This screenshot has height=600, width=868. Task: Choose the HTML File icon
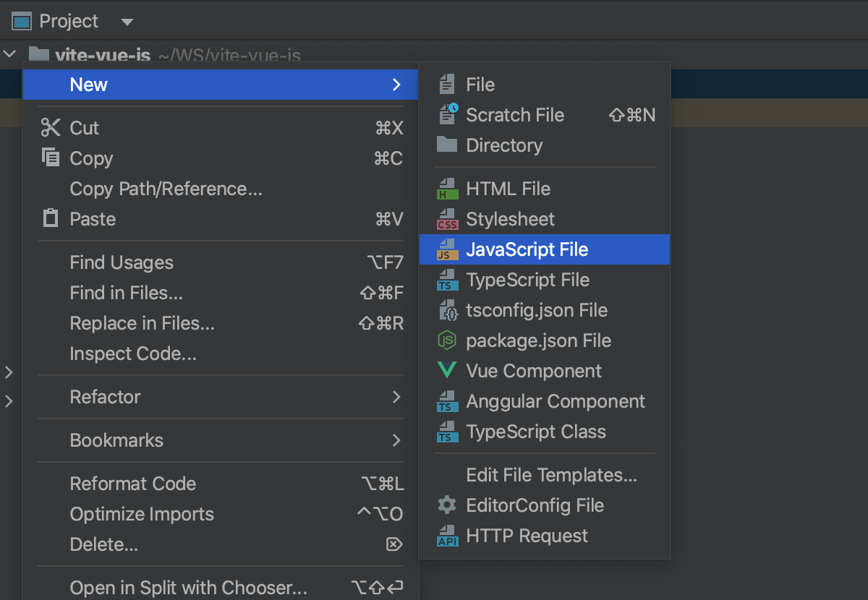click(447, 189)
